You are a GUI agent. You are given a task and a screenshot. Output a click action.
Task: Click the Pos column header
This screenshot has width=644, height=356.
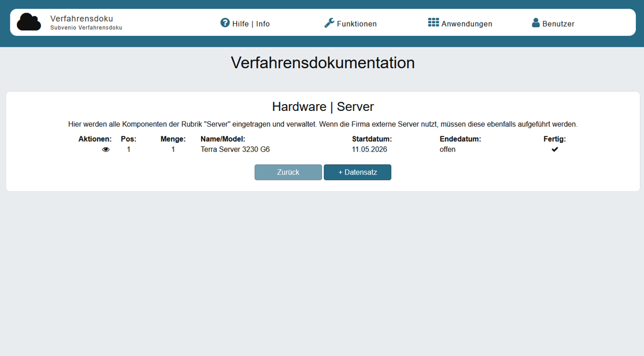pos(128,139)
